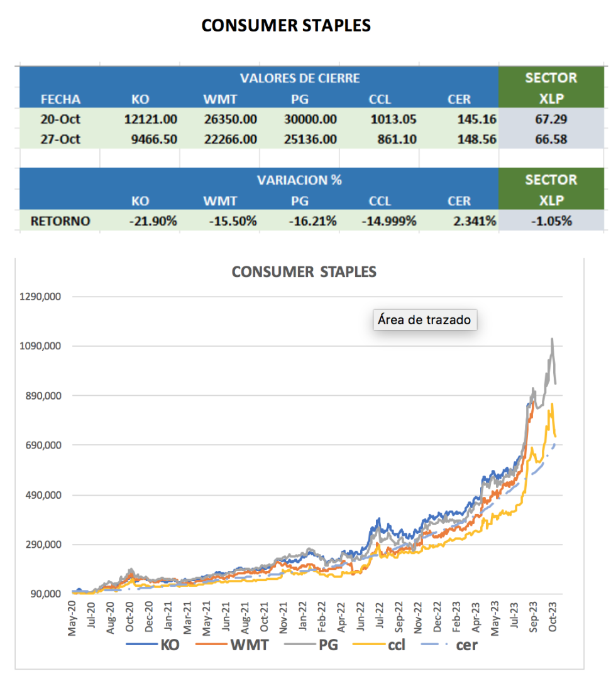Screen dimensions: 616x681
Task: Click the yellow ccl line peak
Action: (552, 405)
